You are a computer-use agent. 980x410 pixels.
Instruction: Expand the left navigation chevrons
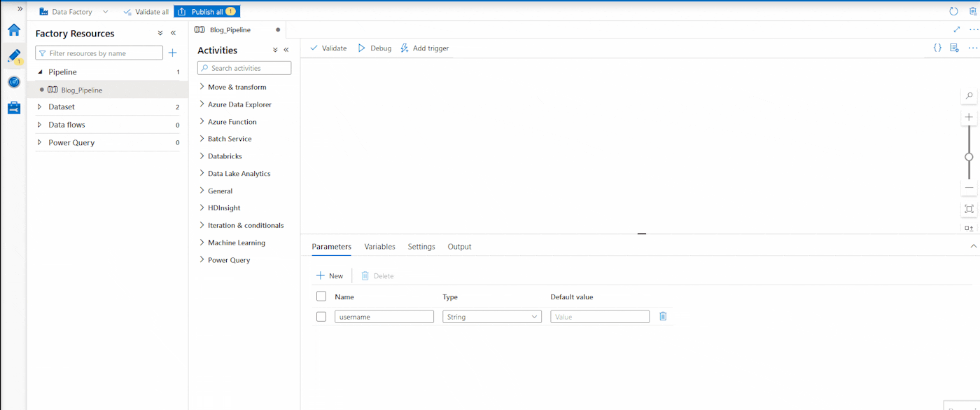click(20, 8)
